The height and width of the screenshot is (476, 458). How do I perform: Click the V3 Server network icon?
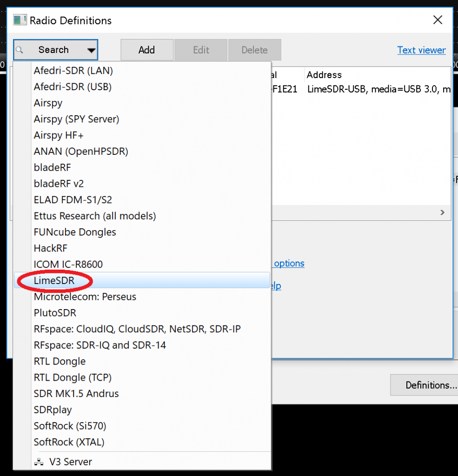click(x=38, y=462)
